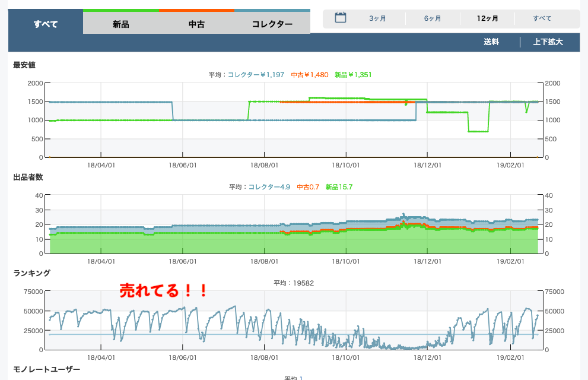Click the コレクター ¥1,197 average price legend
Viewport: 588px width, 380px height.
256,75
